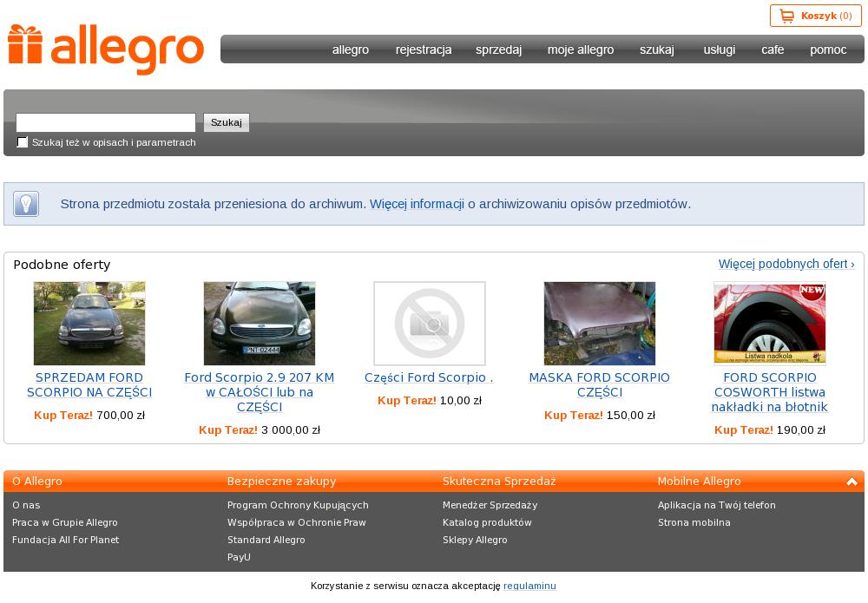This screenshot has width=868, height=603.
Task: Open 'Standard Allegro' footer link
Action: pos(266,540)
